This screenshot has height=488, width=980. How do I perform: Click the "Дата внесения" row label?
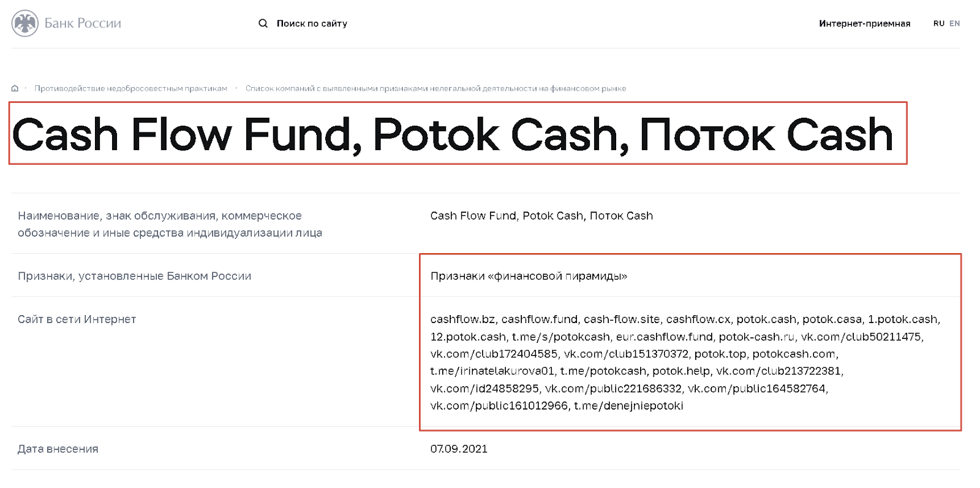(x=58, y=449)
